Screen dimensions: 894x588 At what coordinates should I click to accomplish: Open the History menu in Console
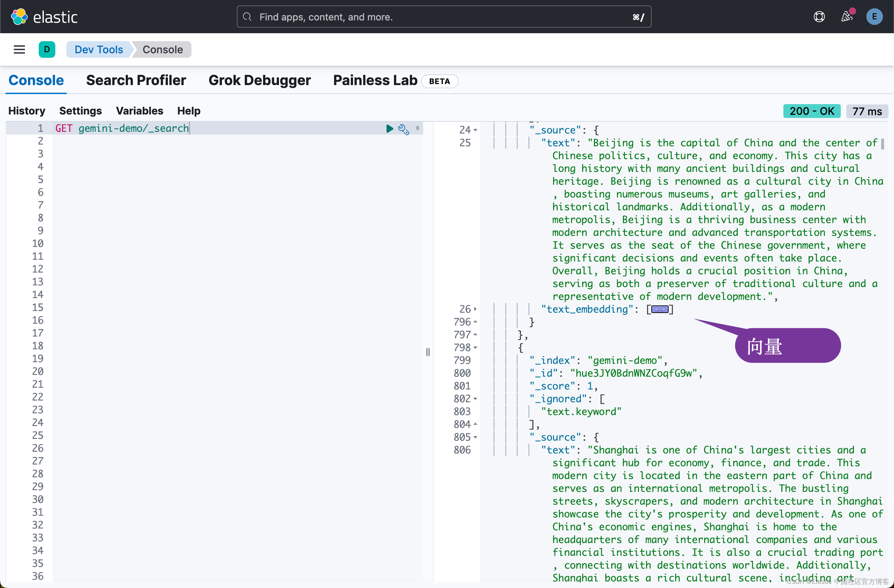(x=27, y=111)
